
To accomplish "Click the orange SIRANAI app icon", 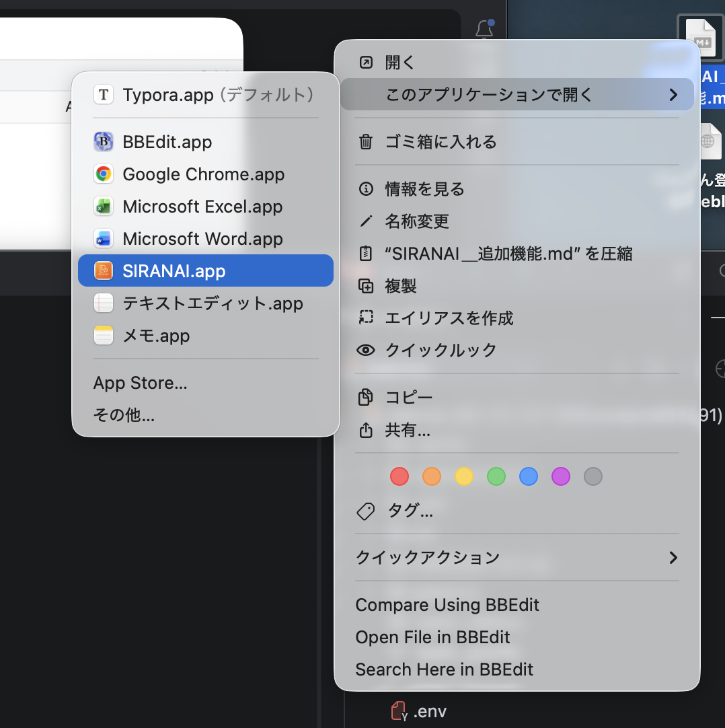I will point(104,270).
